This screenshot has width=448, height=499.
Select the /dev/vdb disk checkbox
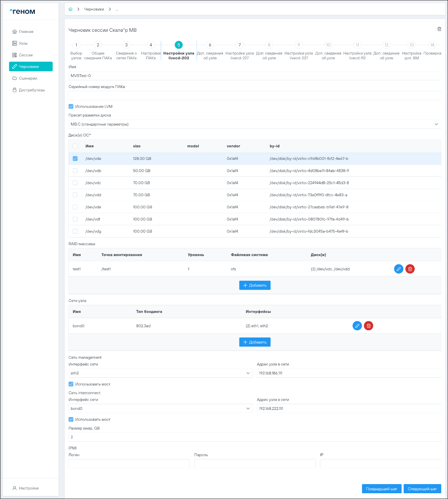coord(75,171)
